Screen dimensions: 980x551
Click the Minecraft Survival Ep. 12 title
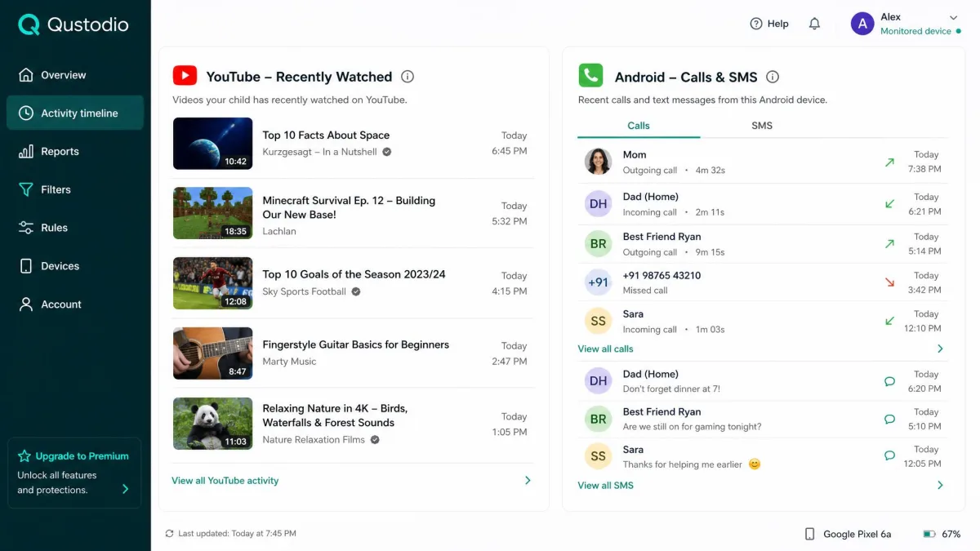click(349, 207)
